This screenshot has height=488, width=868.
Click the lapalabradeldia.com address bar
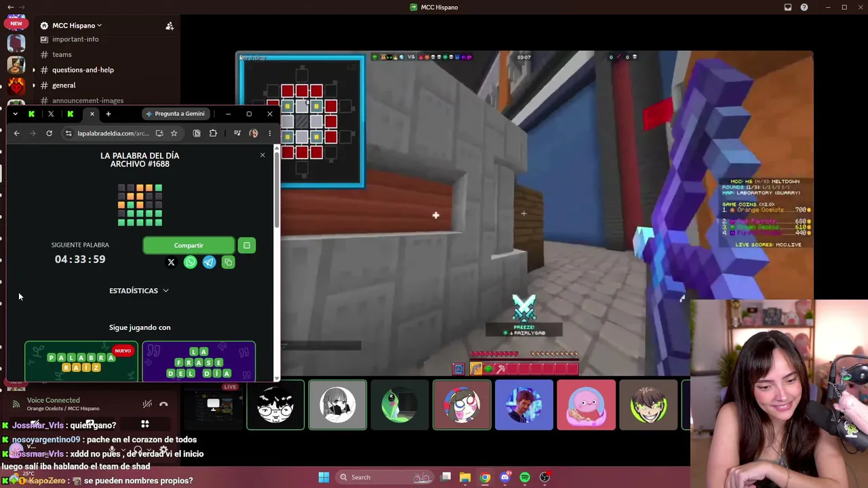point(113,134)
